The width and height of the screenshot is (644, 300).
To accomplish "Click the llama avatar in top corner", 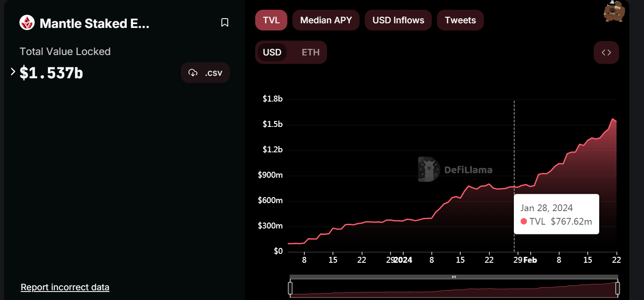I will pyautogui.click(x=614, y=11).
